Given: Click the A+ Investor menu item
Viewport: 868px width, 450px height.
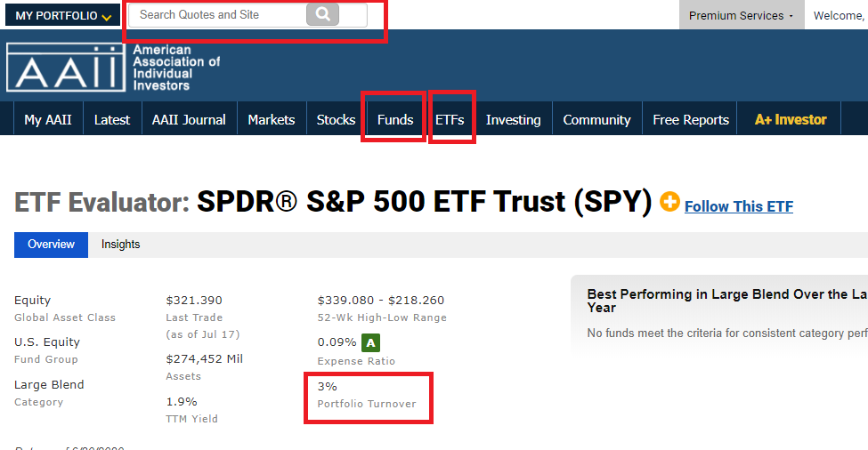Looking at the screenshot, I should pos(791,119).
